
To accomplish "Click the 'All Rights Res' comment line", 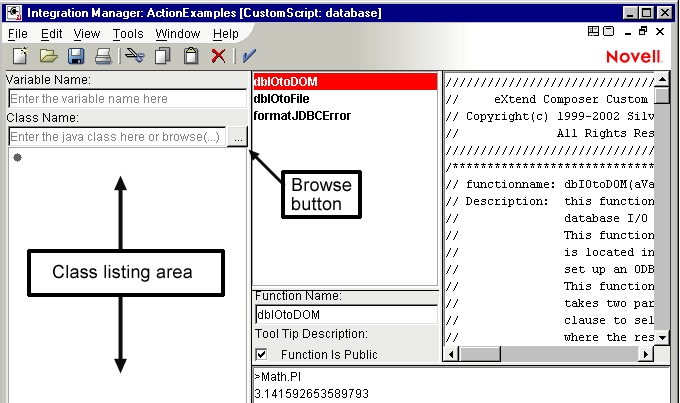I will click(550, 133).
